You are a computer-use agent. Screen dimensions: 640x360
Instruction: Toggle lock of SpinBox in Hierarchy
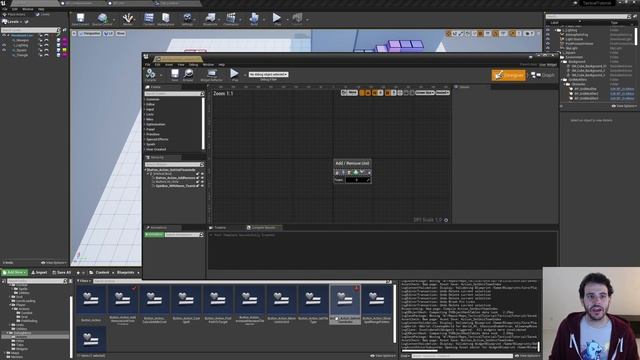pyautogui.click(x=198, y=186)
